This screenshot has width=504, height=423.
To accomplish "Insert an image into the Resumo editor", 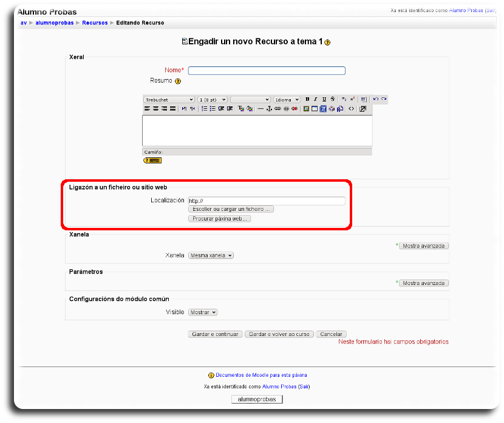I will [x=305, y=109].
